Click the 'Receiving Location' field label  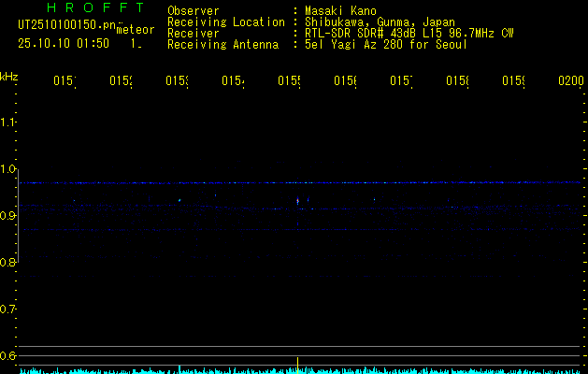click(x=225, y=22)
